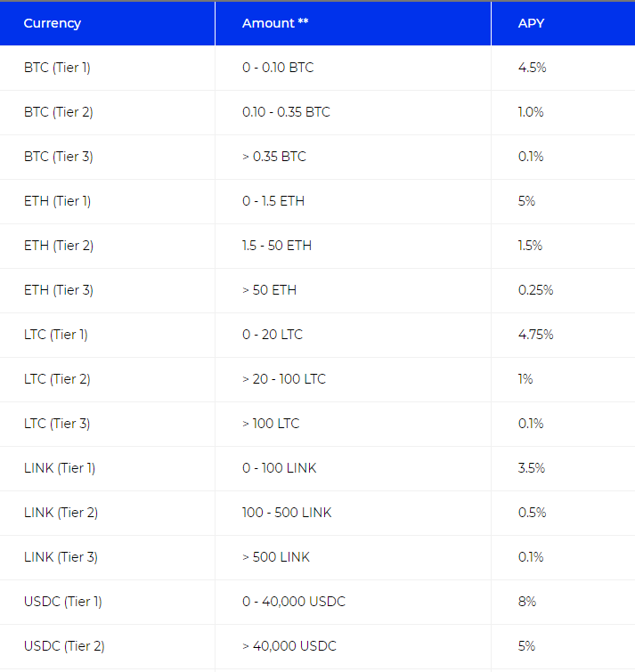Click the LTC (Tier 3) row label
The height and width of the screenshot is (672, 635).
tap(57, 425)
